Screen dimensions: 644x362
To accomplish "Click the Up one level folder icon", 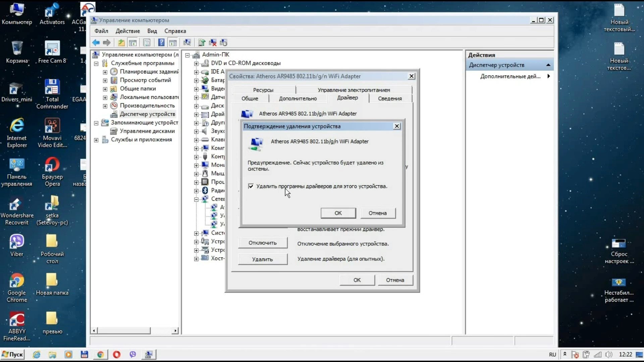I will click(121, 43).
